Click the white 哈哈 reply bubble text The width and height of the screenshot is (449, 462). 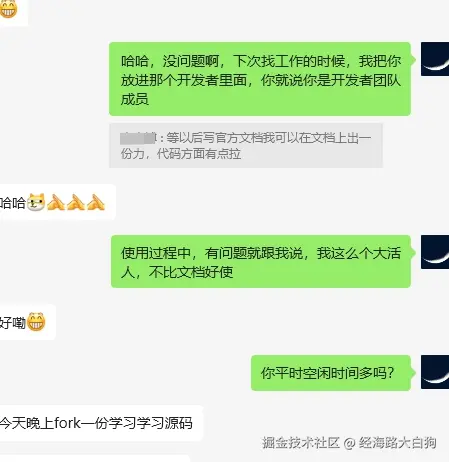13,203
